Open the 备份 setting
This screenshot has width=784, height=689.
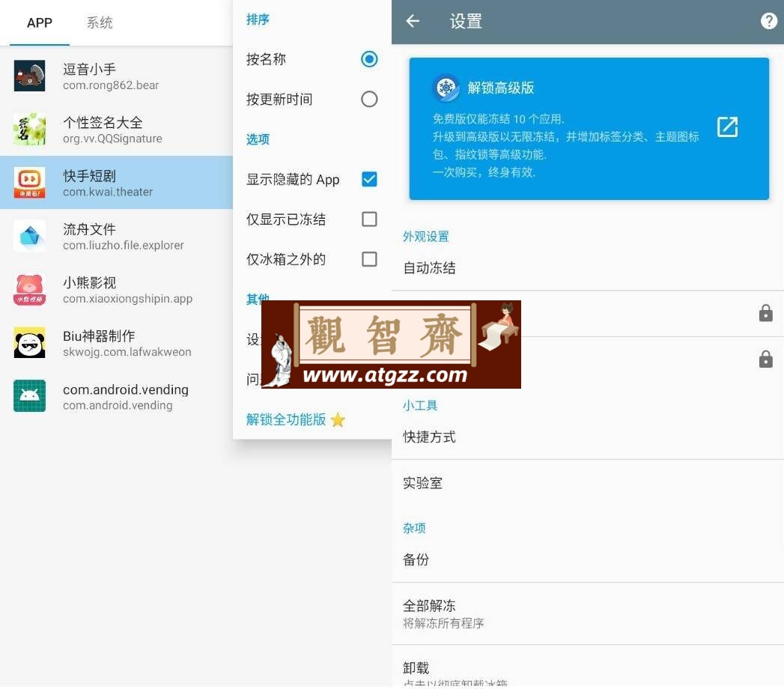pyautogui.click(x=588, y=559)
